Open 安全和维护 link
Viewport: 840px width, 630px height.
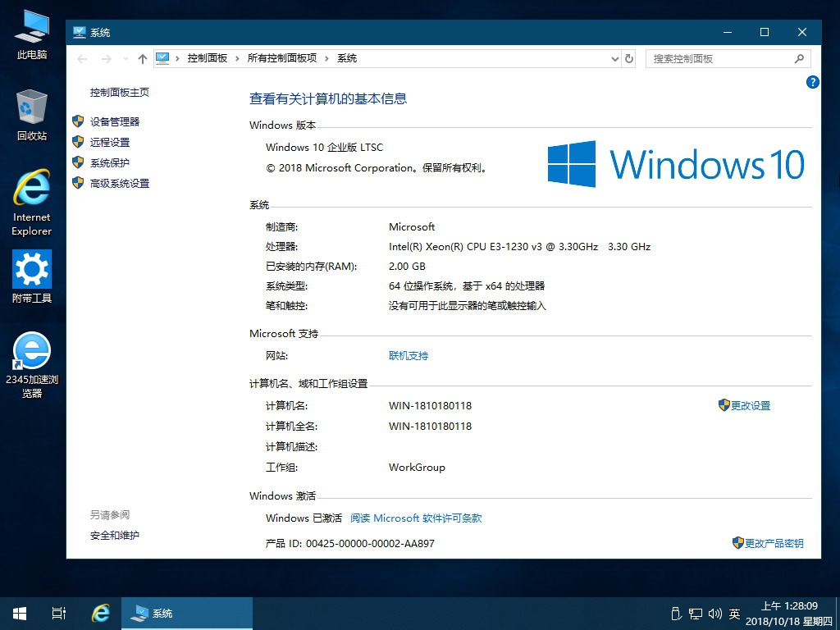point(115,535)
